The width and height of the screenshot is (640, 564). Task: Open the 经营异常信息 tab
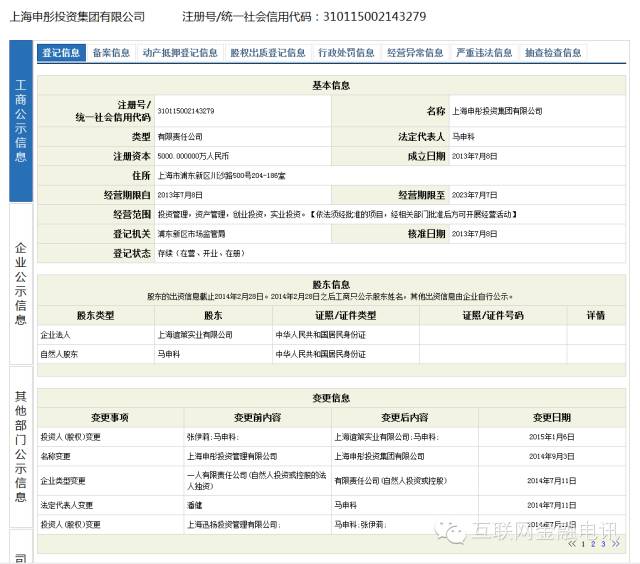[x=415, y=53]
